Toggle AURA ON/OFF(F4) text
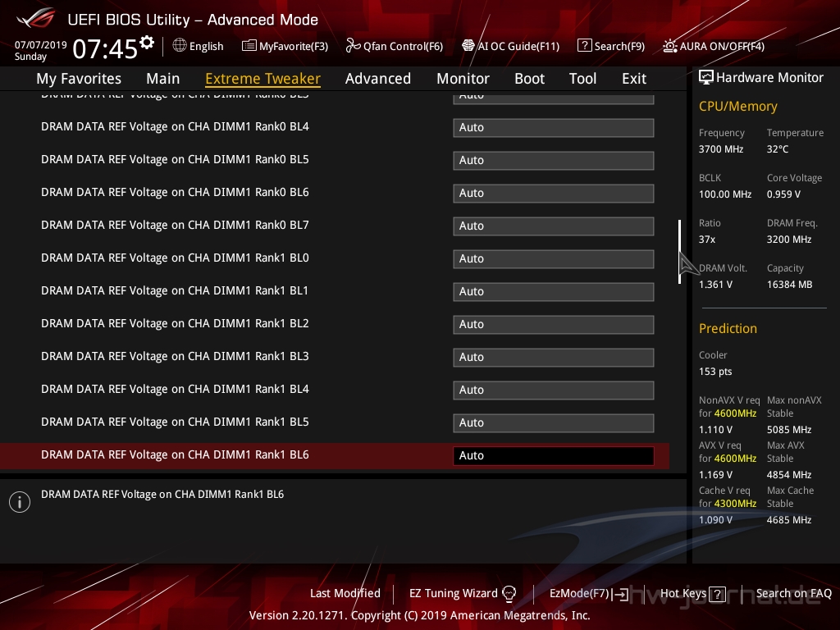 click(x=722, y=47)
